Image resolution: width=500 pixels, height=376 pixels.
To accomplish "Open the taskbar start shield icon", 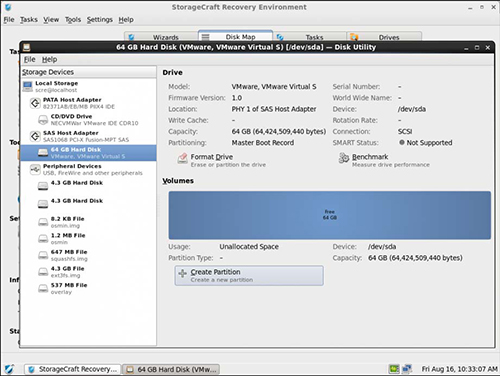I will pos(9,369).
